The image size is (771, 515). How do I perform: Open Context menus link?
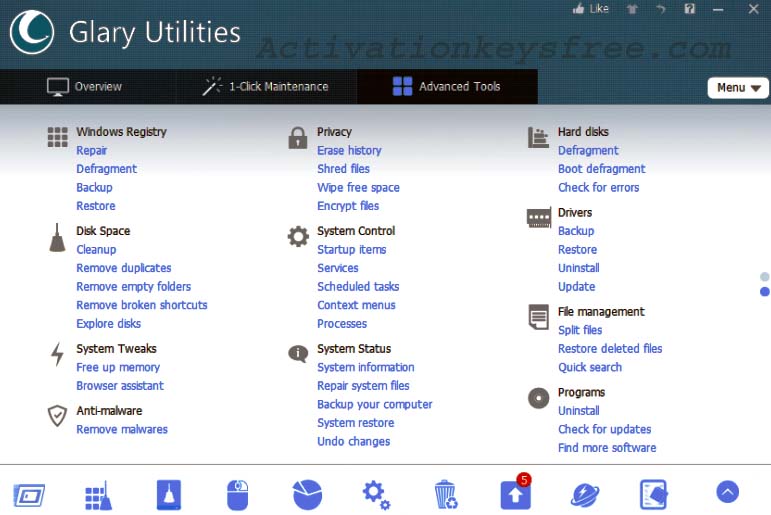(356, 305)
